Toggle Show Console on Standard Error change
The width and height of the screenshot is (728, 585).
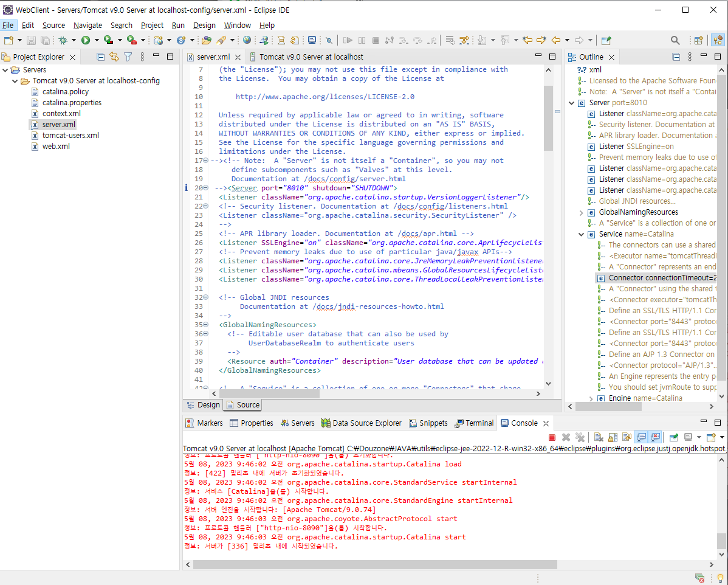[655, 437]
